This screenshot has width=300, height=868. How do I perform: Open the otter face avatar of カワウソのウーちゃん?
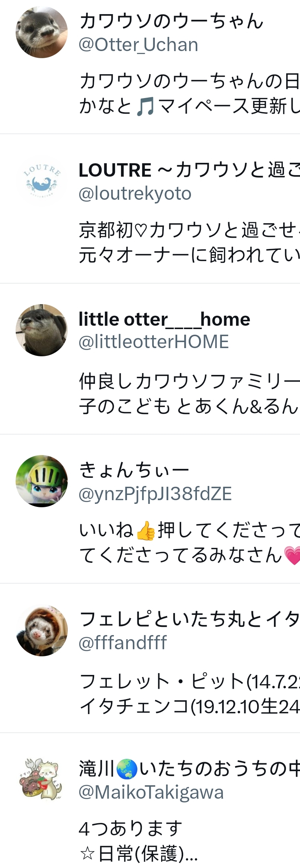42,32
